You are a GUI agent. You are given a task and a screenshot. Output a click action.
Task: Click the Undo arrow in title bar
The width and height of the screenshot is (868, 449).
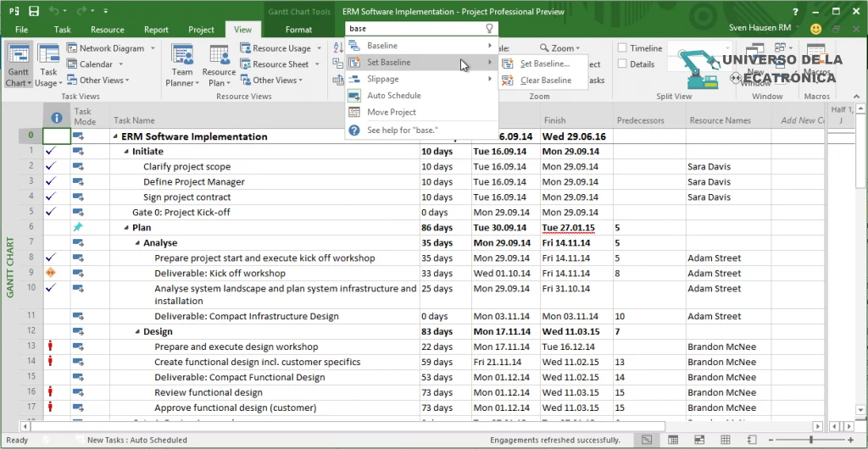click(x=53, y=11)
